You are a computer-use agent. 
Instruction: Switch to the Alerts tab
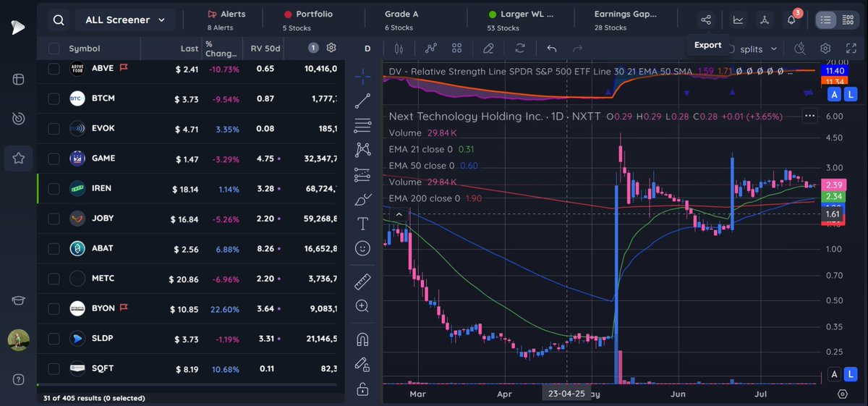[x=226, y=20]
